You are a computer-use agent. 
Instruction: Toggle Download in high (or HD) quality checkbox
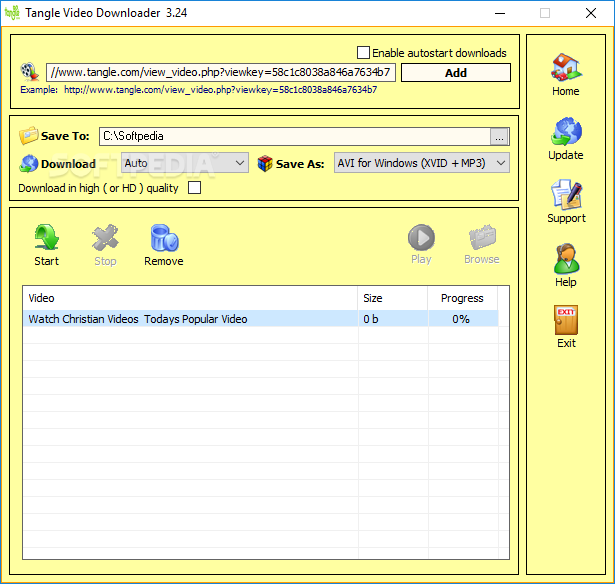click(x=195, y=187)
